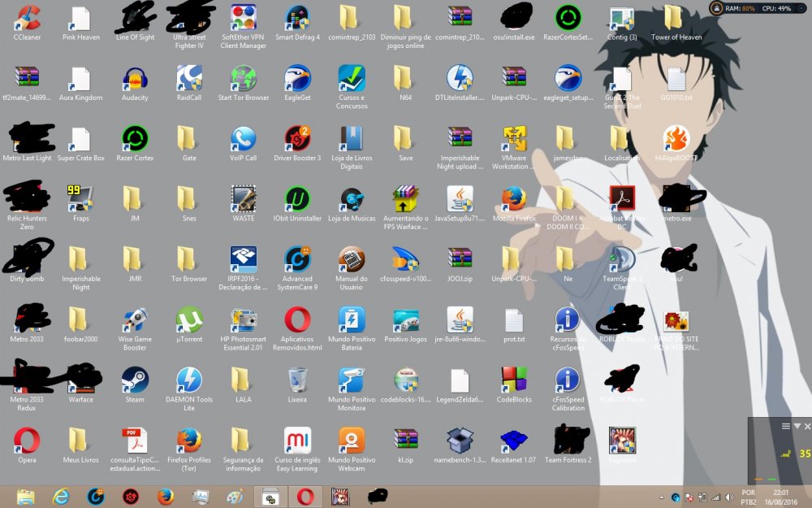
Task: Open the Start Tor Browser shortcut
Action: click(243, 79)
